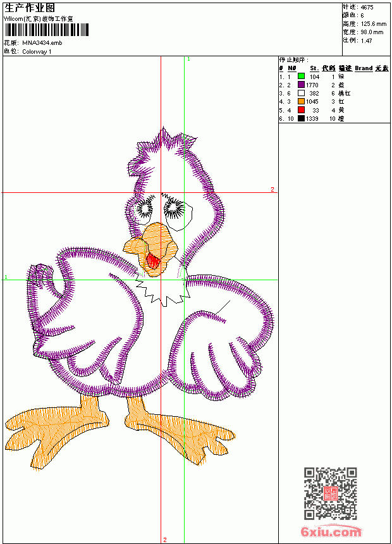The height and width of the screenshot is (544, 392).
Task: Click the 1770 stitch count in row 2
Action: click(312, 85)
